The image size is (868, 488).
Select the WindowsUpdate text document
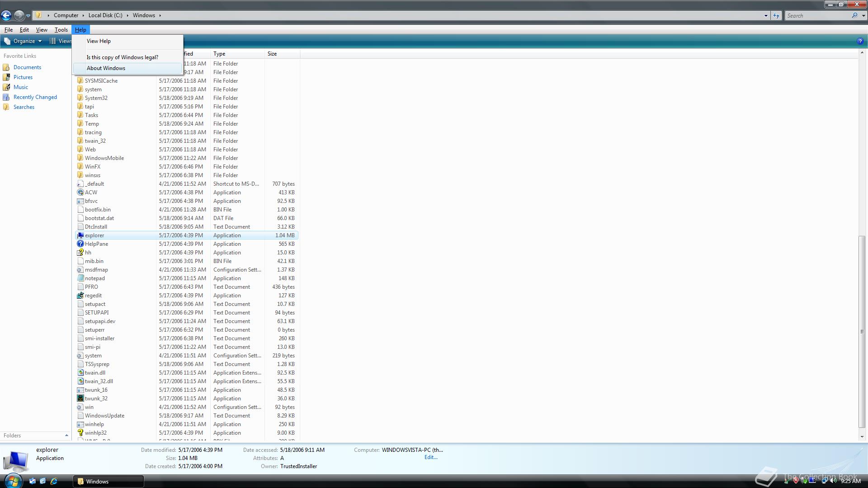pos(186,416)
